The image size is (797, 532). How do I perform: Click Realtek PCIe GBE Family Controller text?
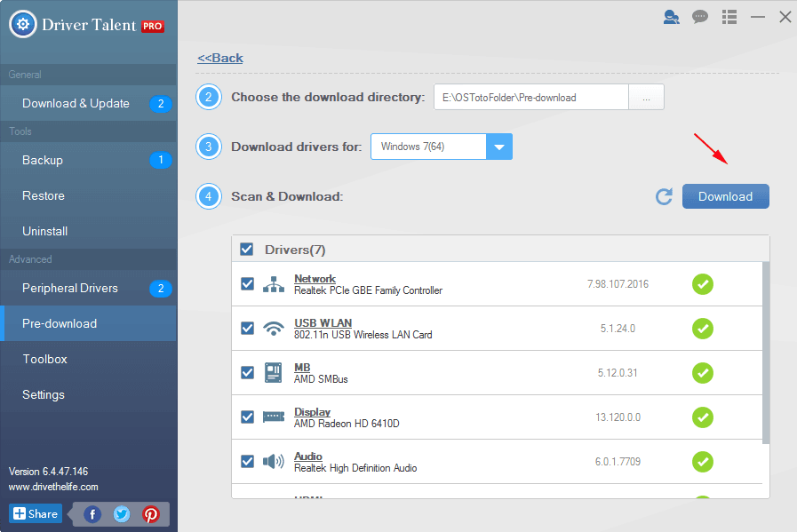pyautogui.click(x=368, y=290)
